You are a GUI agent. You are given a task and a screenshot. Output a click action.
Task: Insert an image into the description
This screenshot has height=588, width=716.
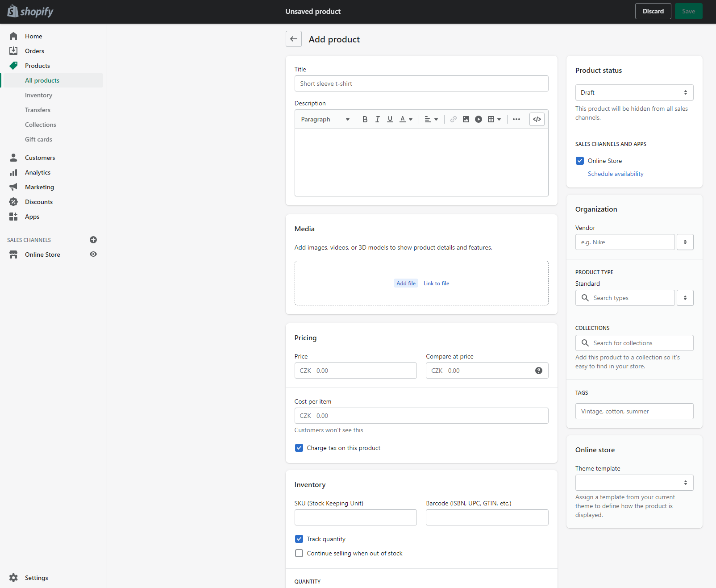(466, 119)
